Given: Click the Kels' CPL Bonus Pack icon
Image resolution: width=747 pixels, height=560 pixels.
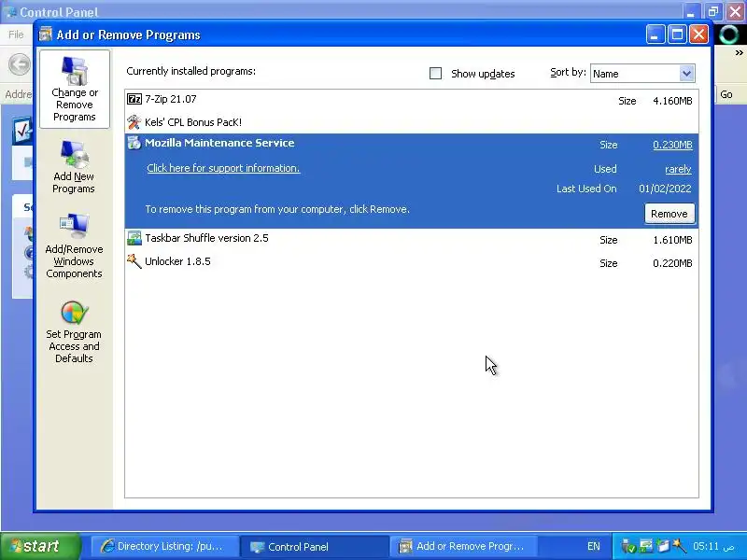Looking at the screenshot, I should click(x=134, y=122).
